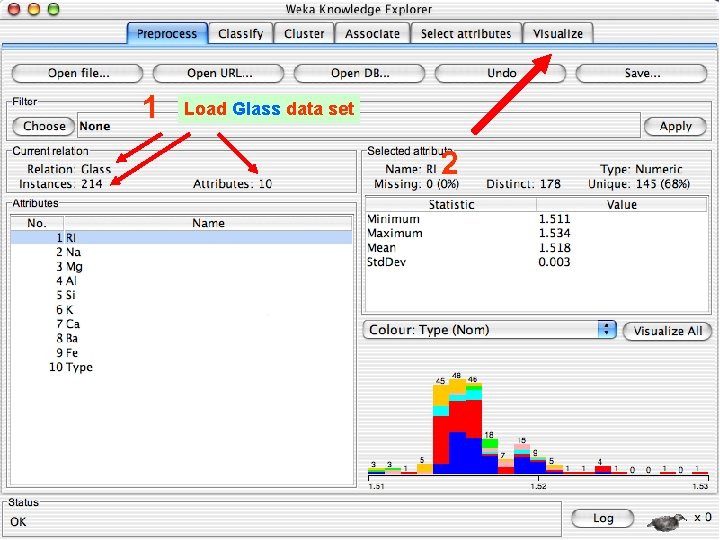Viewport: 720px width, 540px height.
Task: Select attribute row Al
Action: coord(181,281)
